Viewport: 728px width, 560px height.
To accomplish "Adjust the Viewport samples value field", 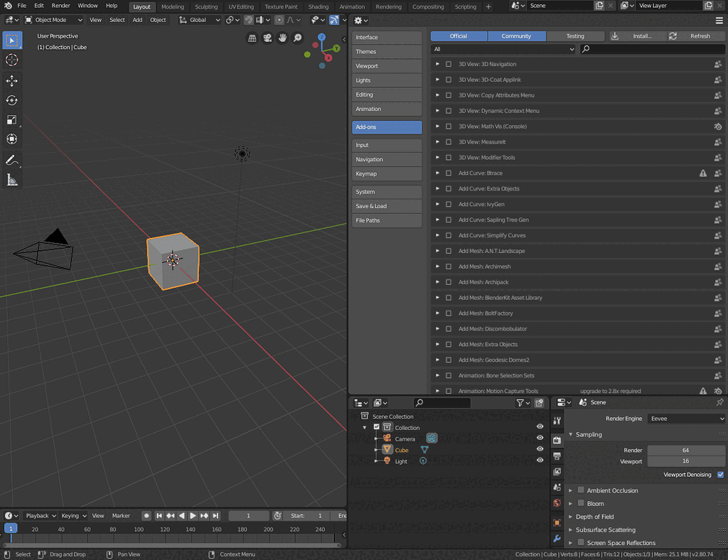I will point(686,461).
